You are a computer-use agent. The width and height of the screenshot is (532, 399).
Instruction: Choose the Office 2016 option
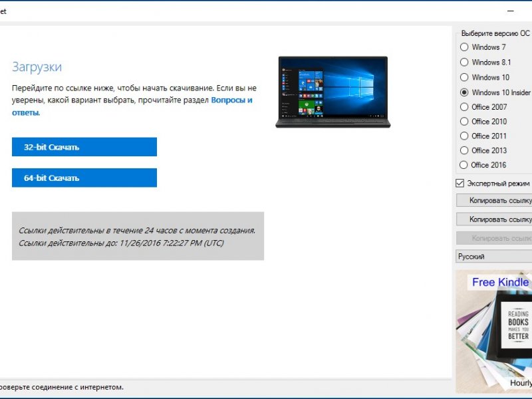pos(464,165)
